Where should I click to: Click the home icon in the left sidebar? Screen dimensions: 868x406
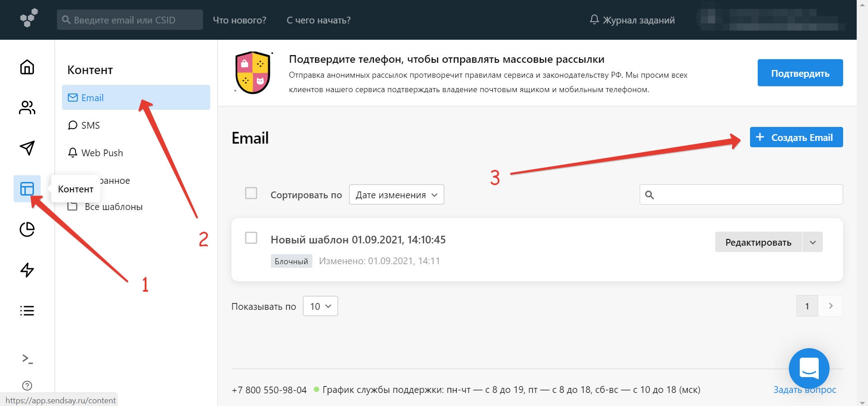click(x=27, y=67)
